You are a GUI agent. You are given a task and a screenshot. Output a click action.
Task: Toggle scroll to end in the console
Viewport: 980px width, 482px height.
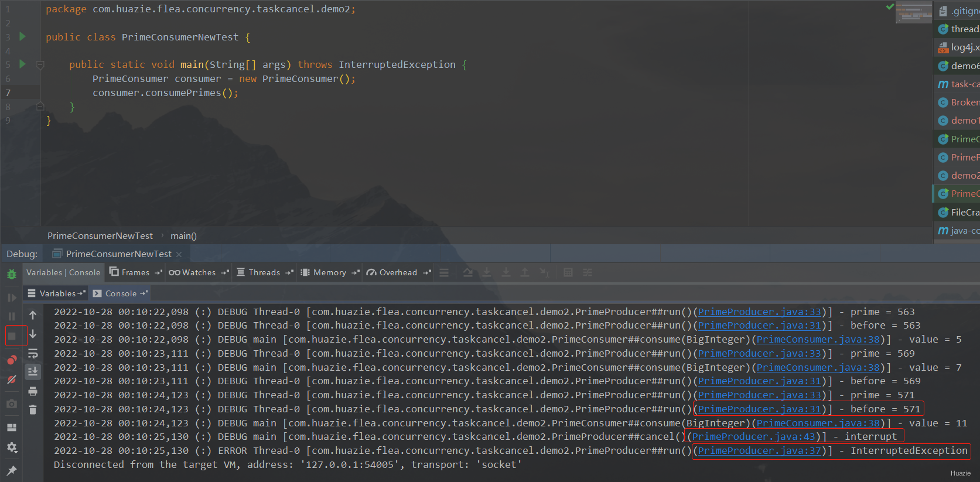pyautogui.click(x=33, y=371)
